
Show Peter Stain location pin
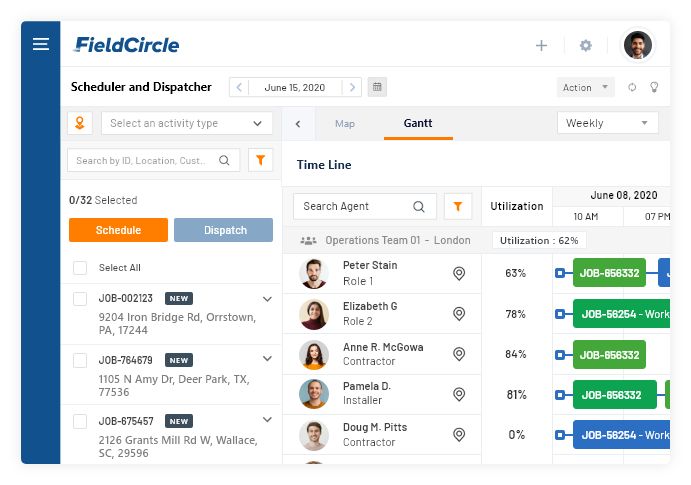click(x=459, y=274)
